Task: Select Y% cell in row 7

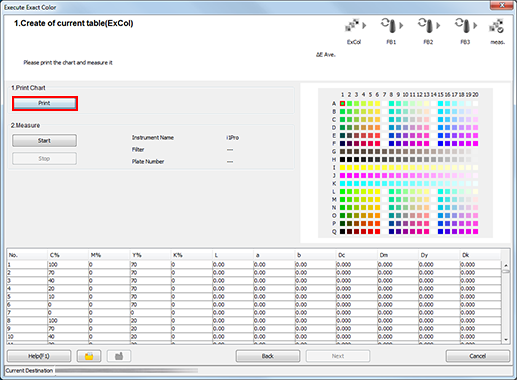Action: [151, 313]
